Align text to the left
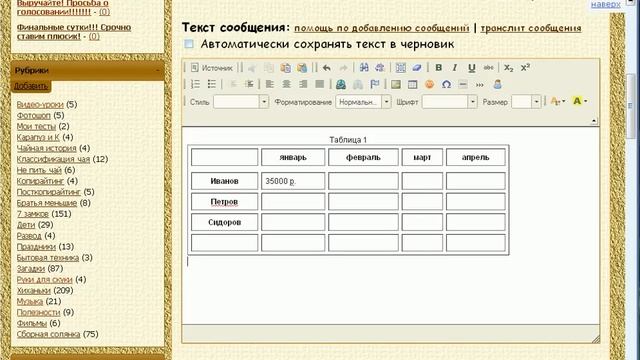This screenshot has width=640, height=360. coord(269,84)
